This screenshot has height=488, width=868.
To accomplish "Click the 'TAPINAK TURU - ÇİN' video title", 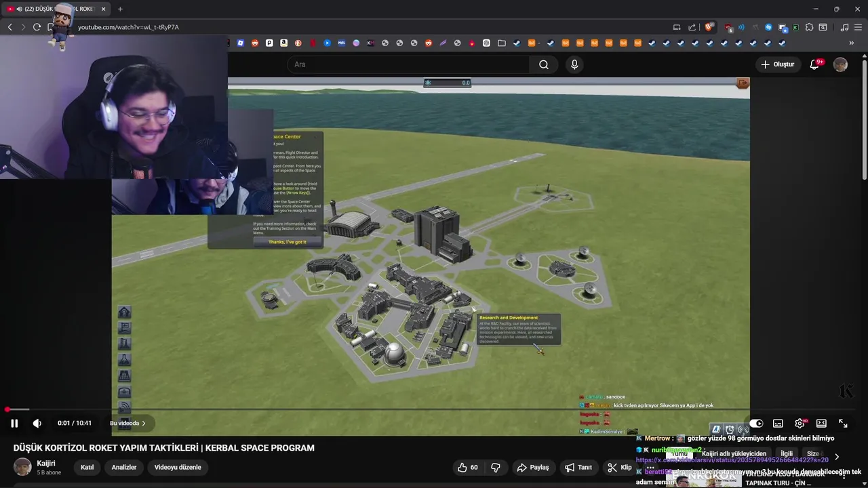I will click(x=778, y=483).
